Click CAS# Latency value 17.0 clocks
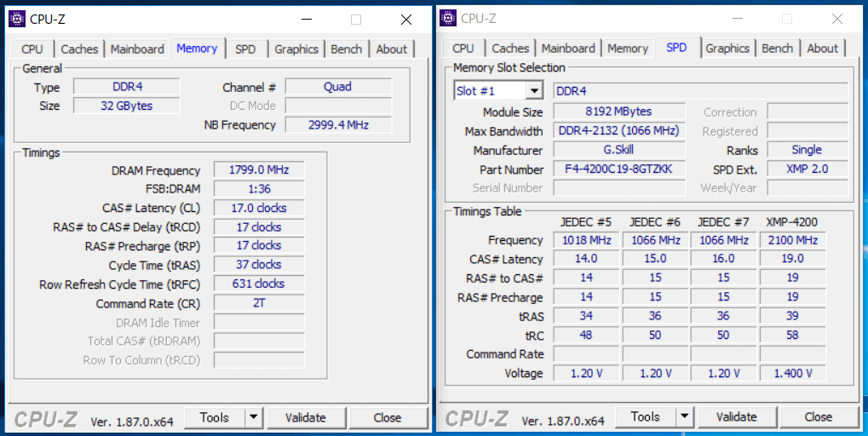The image size is (868, 436). click(x=259, y=208)
